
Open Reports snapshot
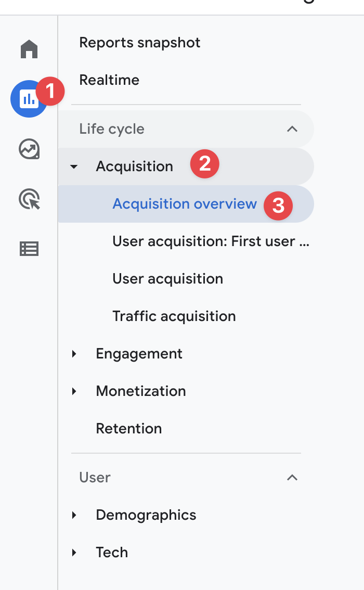click(x=139, y=43)
